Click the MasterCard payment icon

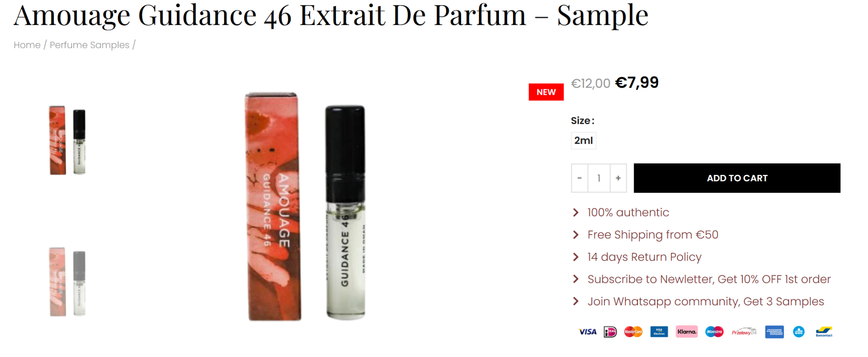click(633, 332)
